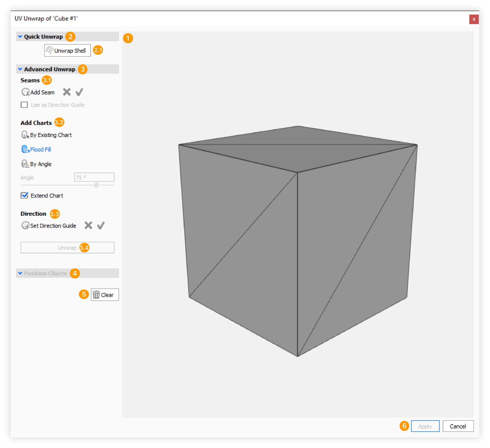Cancel direction guide with the X icon
490x448 pixels.
click(x=88, y=225)
